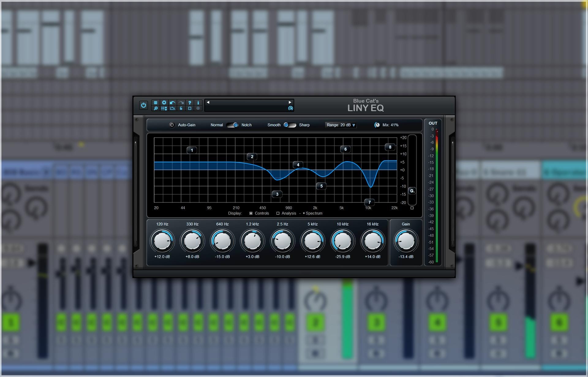Open the settings gear icon
This screenshot has width=588, height=377.
[x=164, y=103]
